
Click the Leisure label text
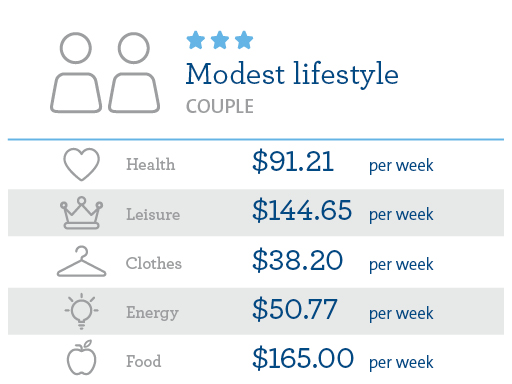tap(153, 214)
